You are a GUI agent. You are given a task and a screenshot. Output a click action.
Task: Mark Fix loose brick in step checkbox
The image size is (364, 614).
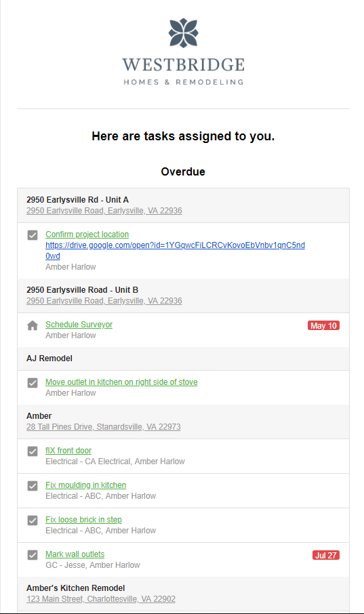(x=33, y=520)
